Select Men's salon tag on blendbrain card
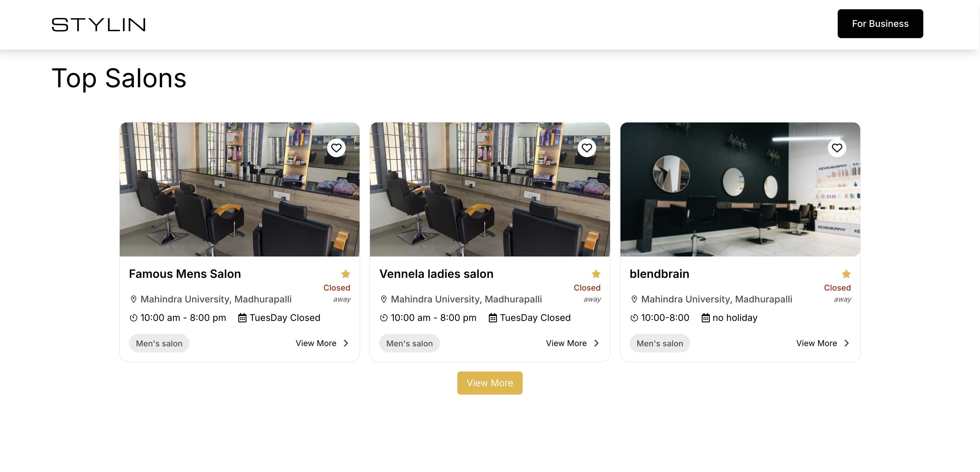Image resolution: width=980 pixels, height=472 pixels. pyautogui.click(x=660, y=343)
